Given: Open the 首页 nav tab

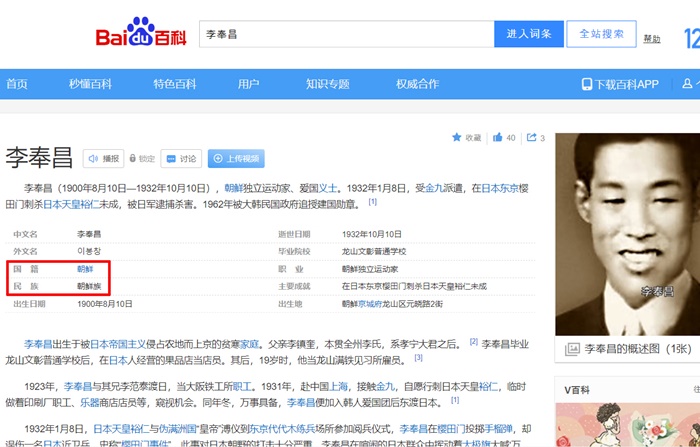Looking at the screenshot, I should click(x=17, y=84).
